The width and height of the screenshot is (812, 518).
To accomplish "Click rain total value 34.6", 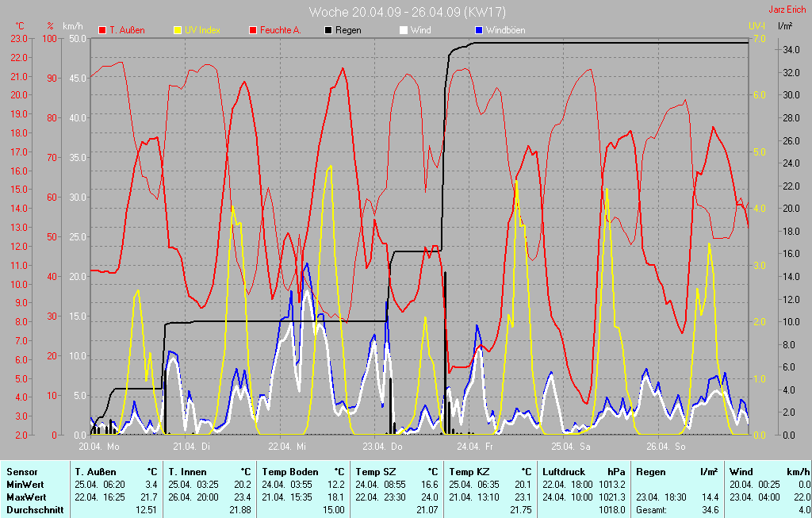I will 710,510.
